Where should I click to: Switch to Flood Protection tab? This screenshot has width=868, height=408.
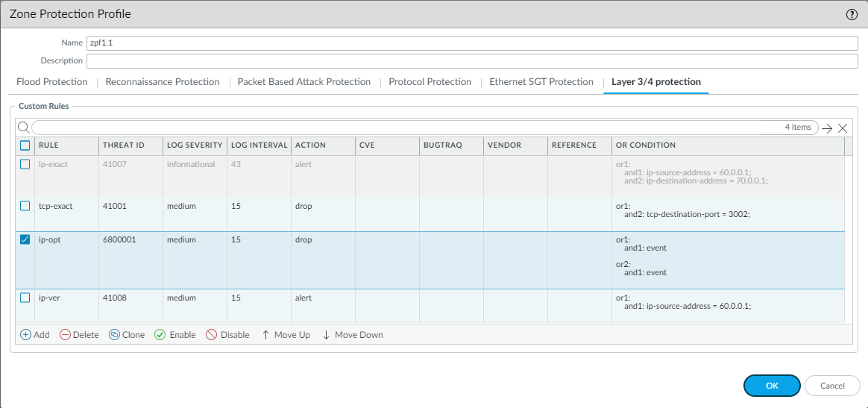pyautogui.click(x=52, y=82)
